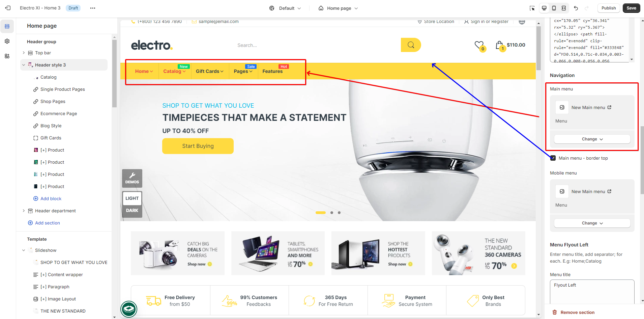
Task: Switch preview to DARK mode
Action: 132,210
